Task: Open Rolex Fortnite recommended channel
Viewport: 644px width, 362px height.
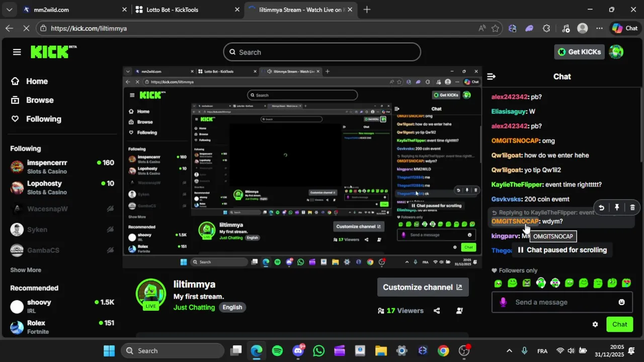Action: 62,327
